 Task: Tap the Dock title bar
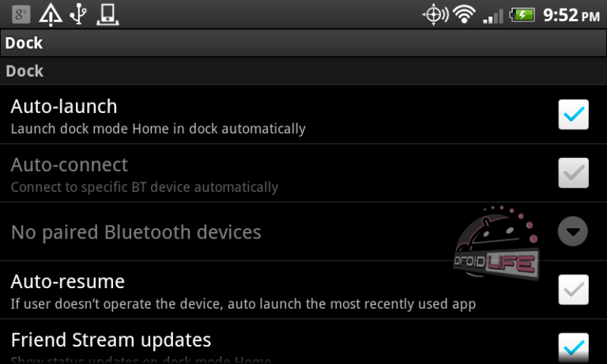303,43
